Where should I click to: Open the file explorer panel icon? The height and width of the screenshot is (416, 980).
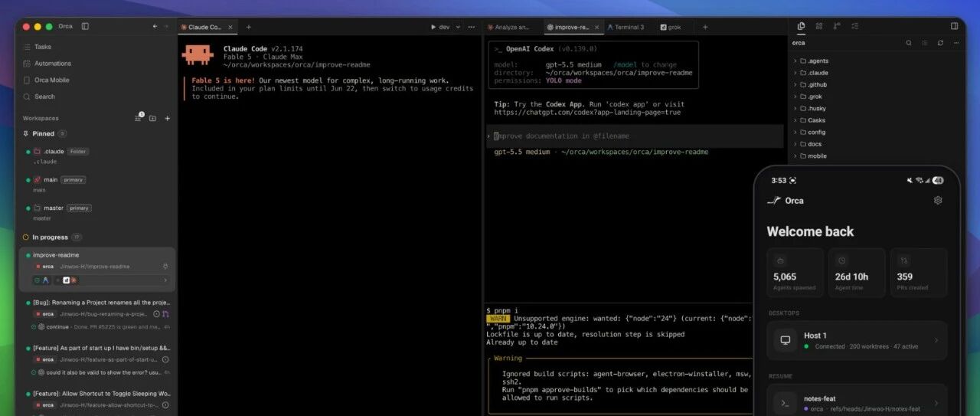801,26
